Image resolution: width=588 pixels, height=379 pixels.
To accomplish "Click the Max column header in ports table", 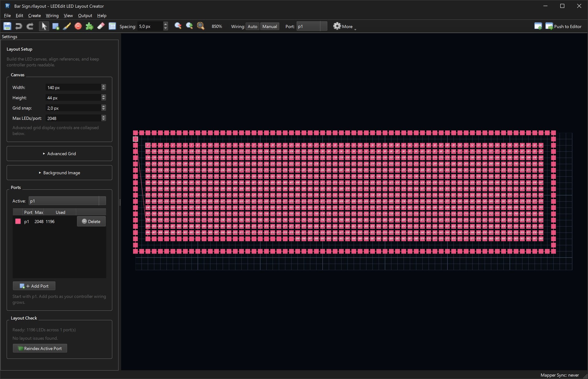I will 39,212.
